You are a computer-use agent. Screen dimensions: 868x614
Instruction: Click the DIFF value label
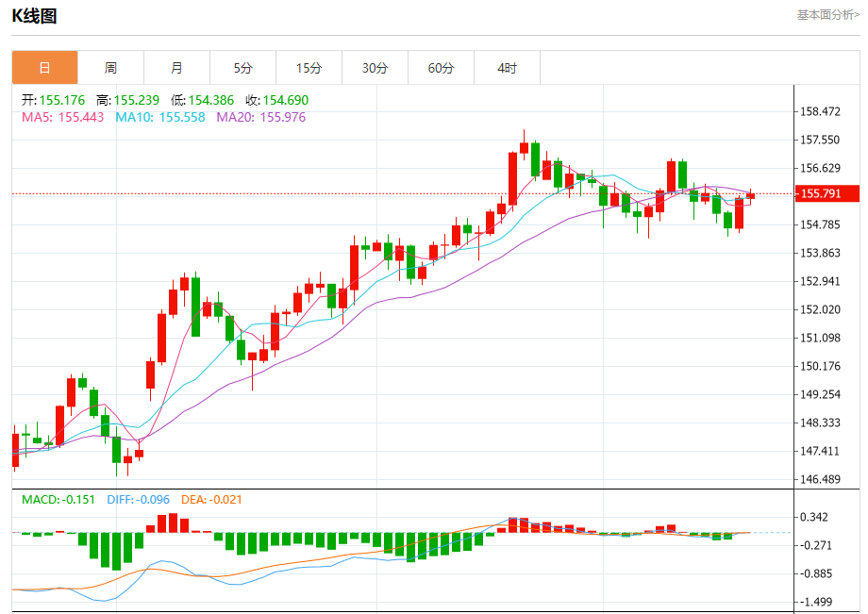138,500
